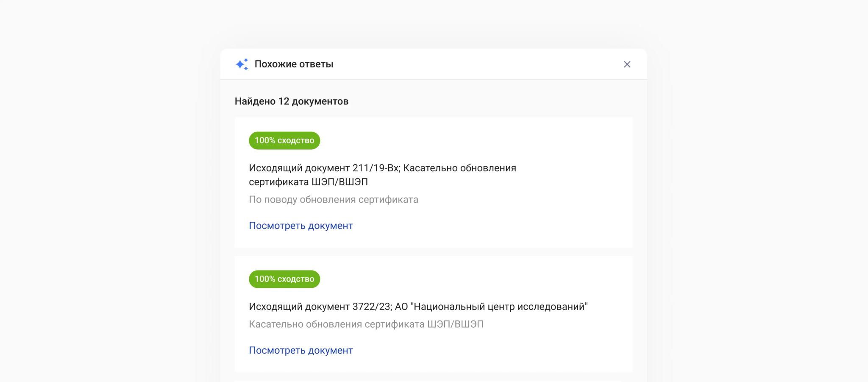Open Посмотреть документ for document 211/19-Вх
Screen dimensions: 868x382
pos(300,226)
